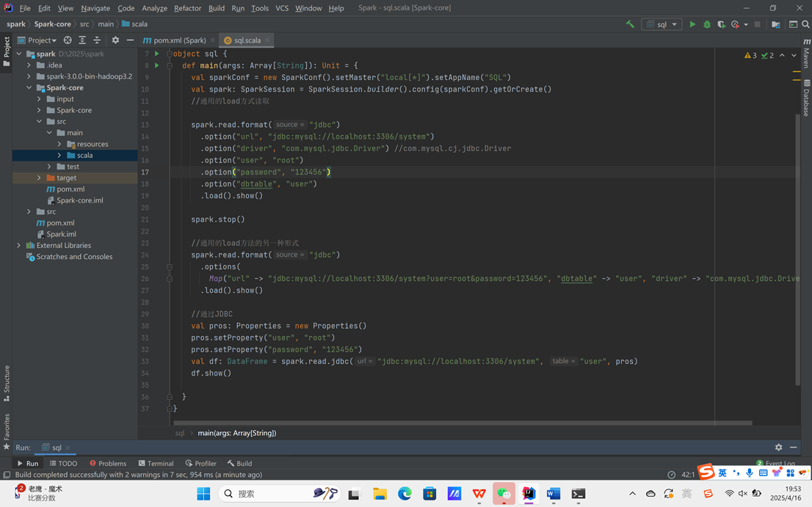Viewport: 812px width, 507px height.
Task: Open the Structure tool window sidebar
Action: [x=7, y=383]
